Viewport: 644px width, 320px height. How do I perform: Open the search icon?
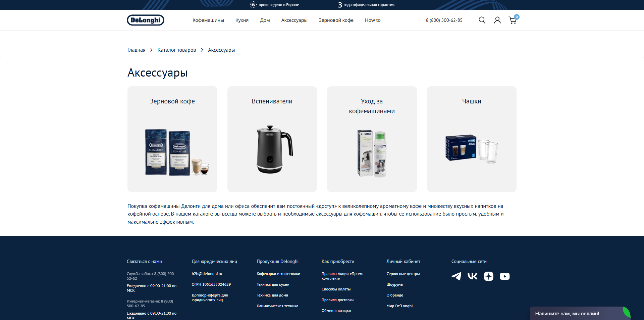coord(482,20)
